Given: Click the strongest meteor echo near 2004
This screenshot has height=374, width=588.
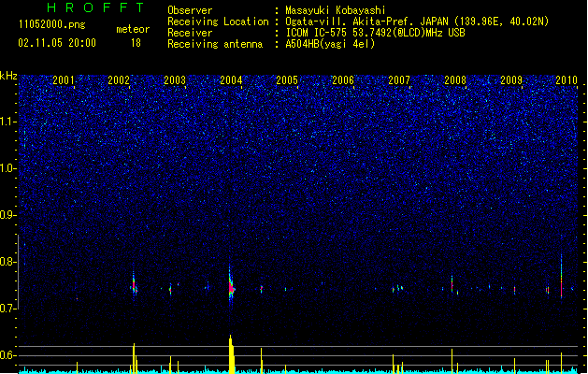Looking at the screenshot, I should 231,288.
